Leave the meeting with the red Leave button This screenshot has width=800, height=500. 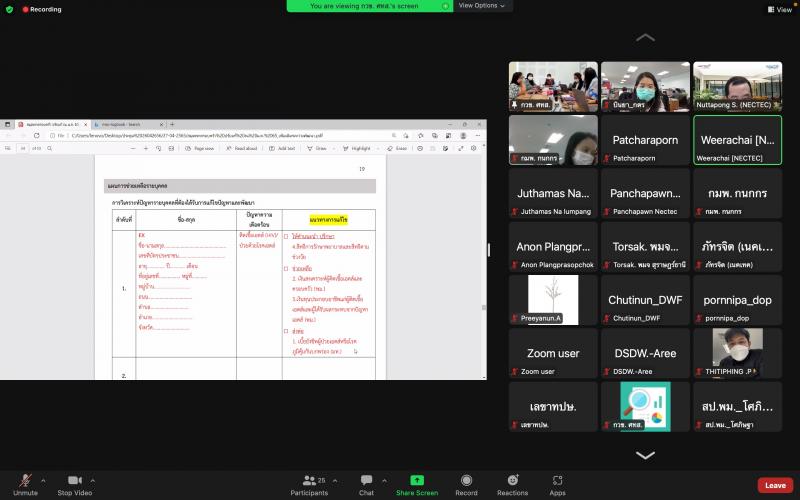coord(775,485)
